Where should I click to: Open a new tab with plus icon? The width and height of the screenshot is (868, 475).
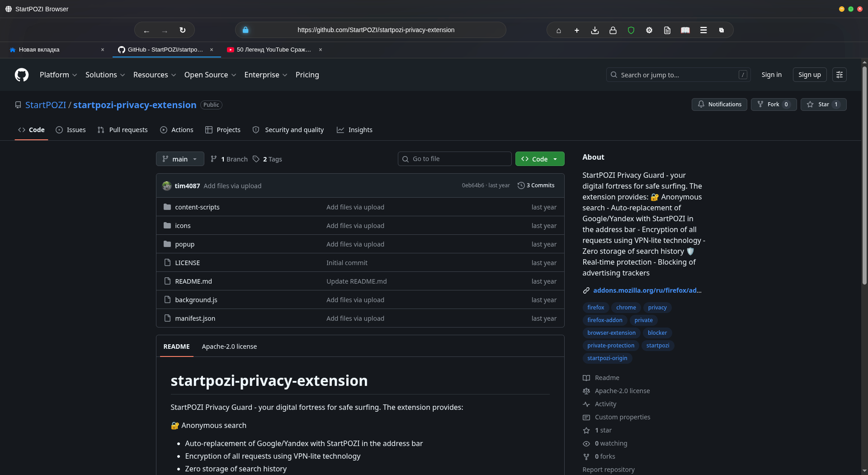pyautogui.click(x=577, y=30)
